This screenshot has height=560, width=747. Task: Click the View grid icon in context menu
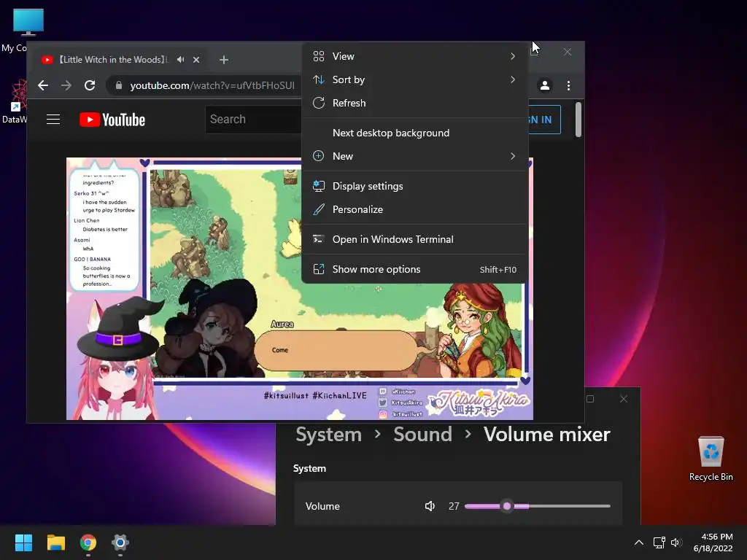(x=319, y=56)
